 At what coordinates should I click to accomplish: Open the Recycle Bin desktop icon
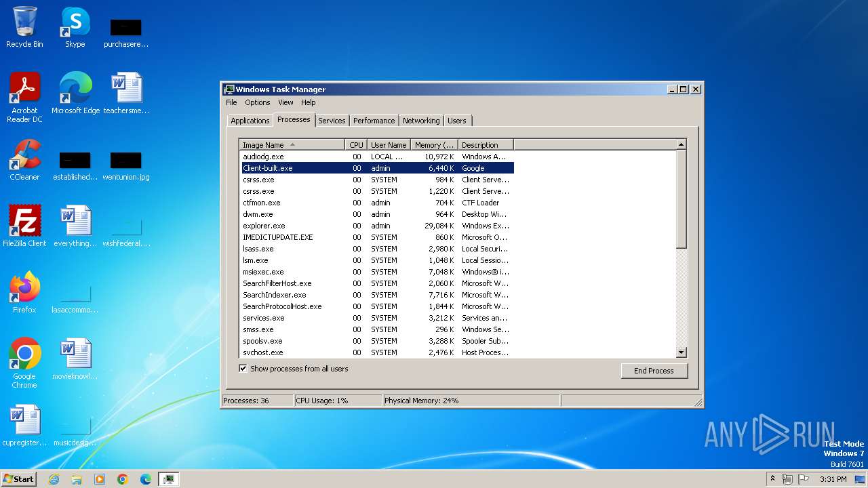click(x=24, y=27)
